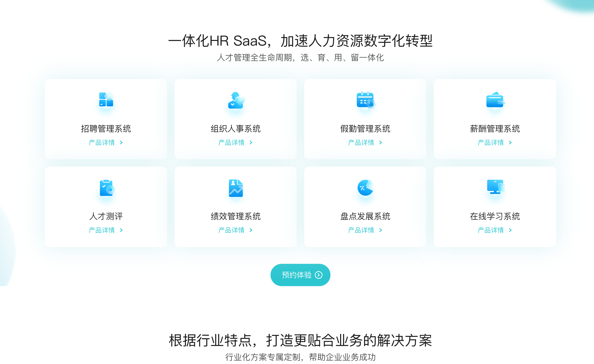Image resolution: width=594 pixels, height=364 pixels.
Task: Select the 在线学习系统 card title
Action: point(495,216)
